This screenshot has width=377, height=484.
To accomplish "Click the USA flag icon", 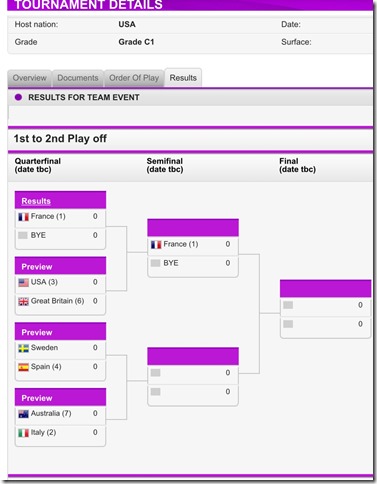I will pos(23,283).
